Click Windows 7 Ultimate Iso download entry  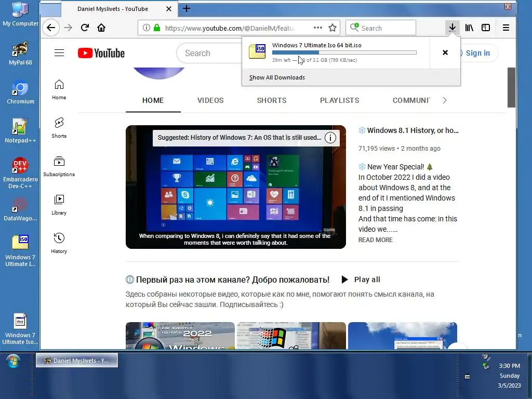click(x=336, y=52)
